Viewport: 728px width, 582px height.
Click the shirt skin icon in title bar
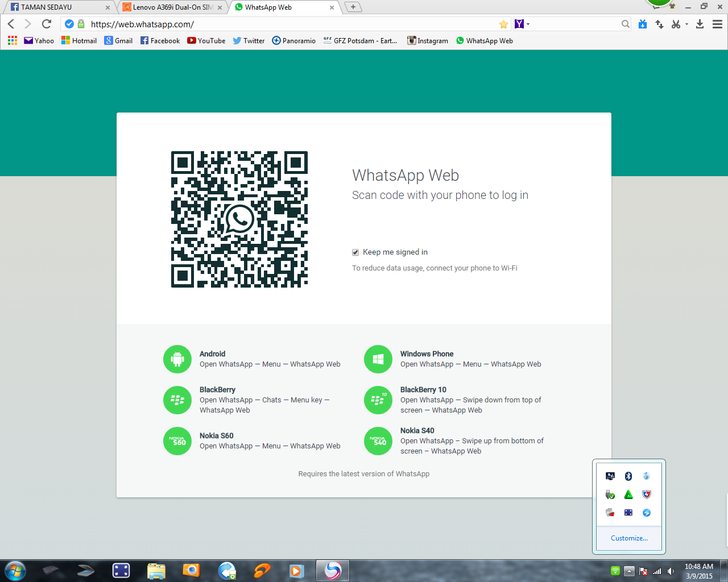coord(672,6)
